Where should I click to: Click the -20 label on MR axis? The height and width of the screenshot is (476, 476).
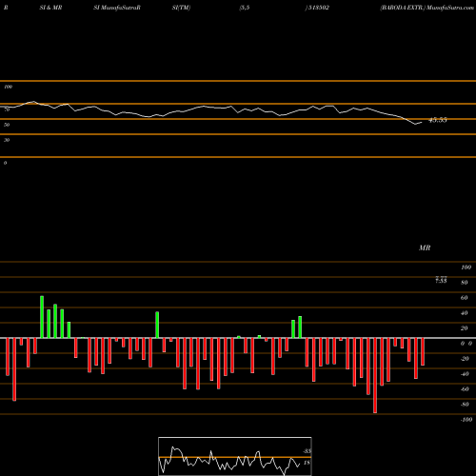465,359
